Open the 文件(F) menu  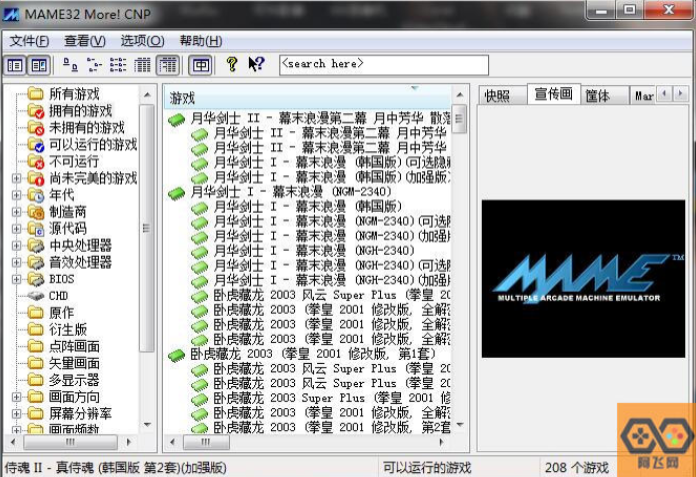29,41
